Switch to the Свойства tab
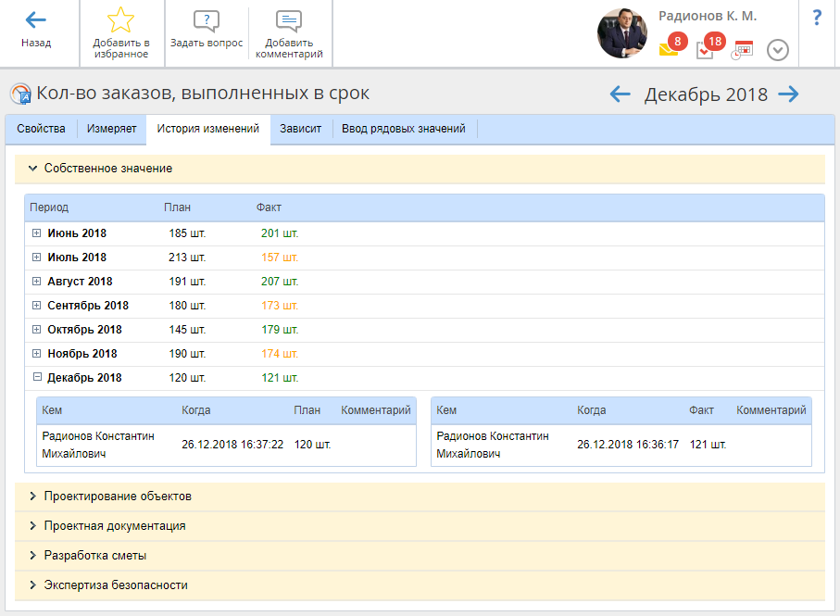 click(41, 129)
